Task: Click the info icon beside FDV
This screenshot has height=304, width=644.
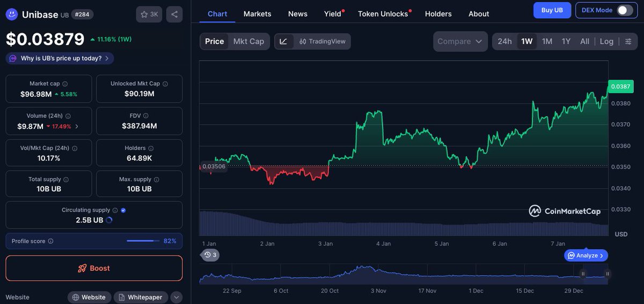Action: click(146, 116)
